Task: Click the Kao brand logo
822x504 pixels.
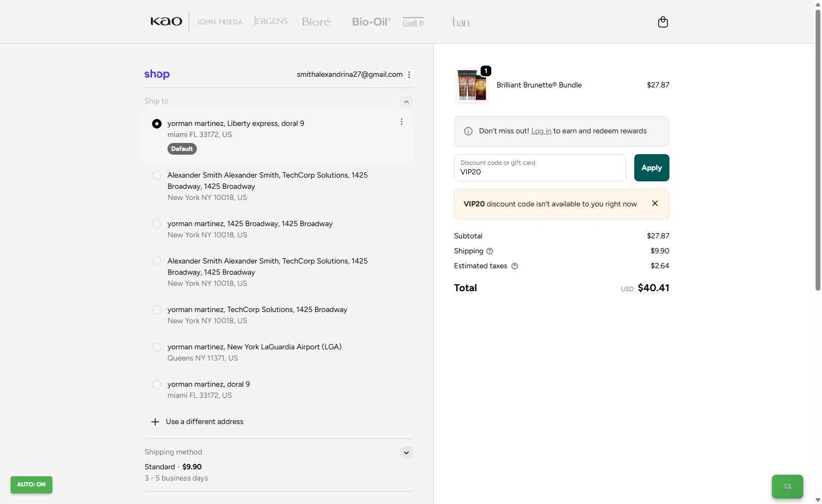Action: click(x=166, y=21)
